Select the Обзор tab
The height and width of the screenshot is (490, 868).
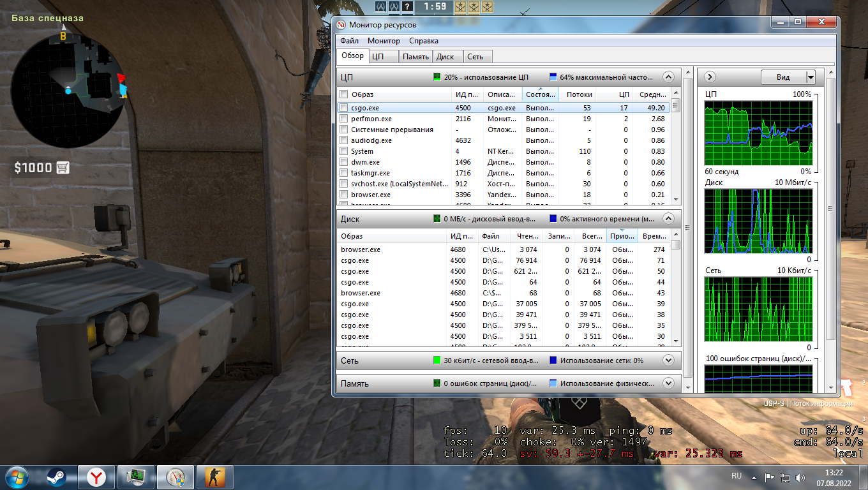(x=352, y=56)
